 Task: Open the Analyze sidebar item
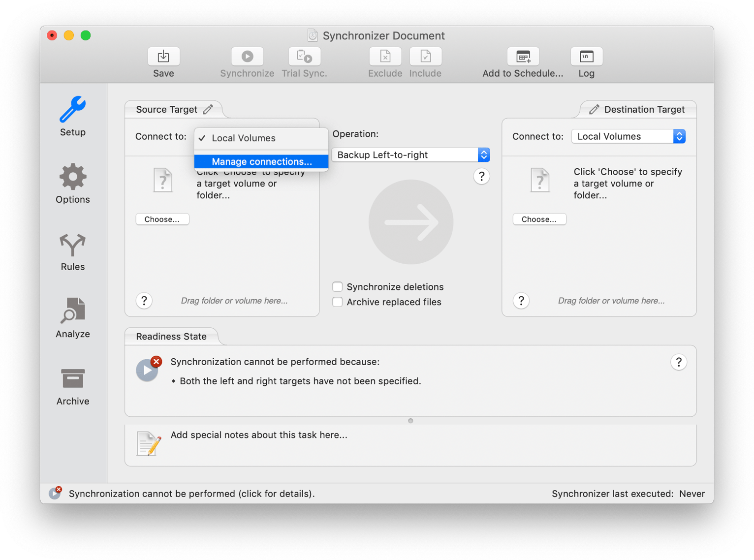[73, 311]
